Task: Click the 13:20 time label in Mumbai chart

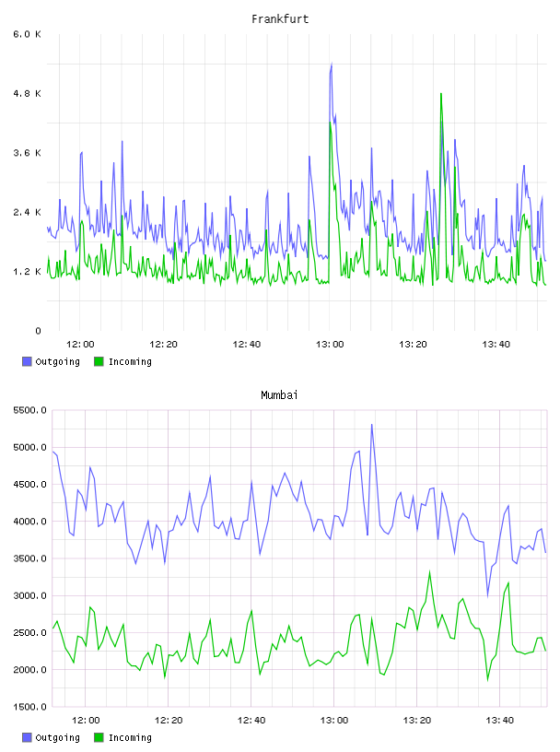Action: 417,720
